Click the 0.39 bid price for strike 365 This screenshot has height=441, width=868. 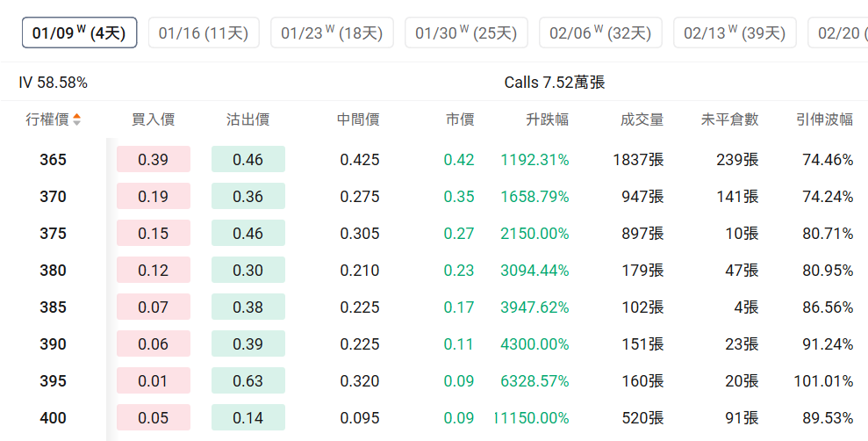(x=154, y=160)
